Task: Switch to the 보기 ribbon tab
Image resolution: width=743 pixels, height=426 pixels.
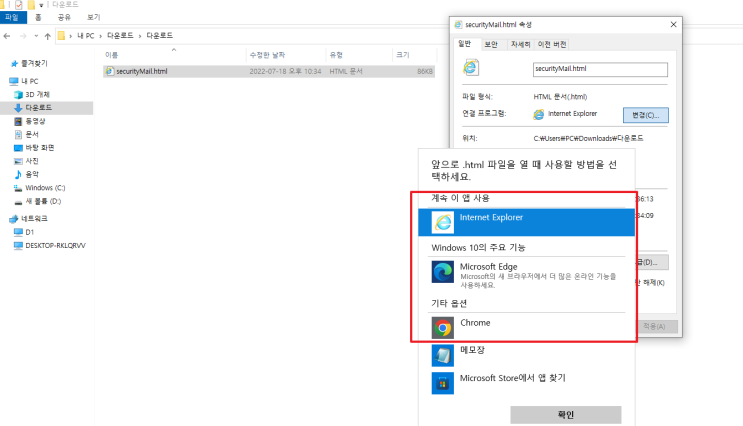Action: point(93,18)
